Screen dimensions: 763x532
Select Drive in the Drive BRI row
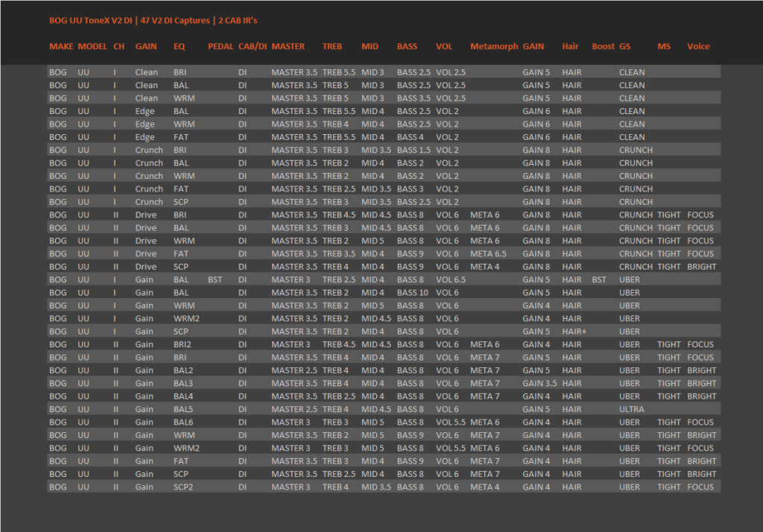tap(146, 215)
